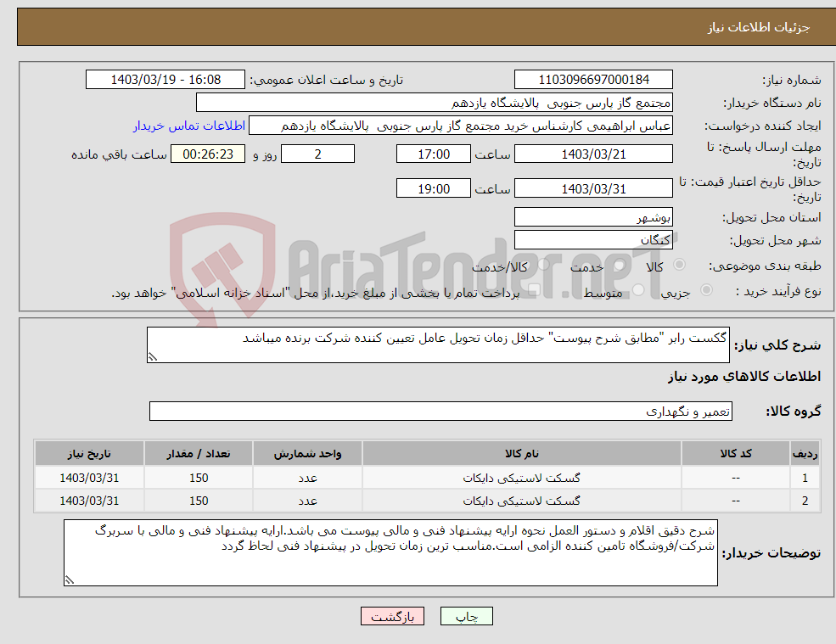Click resize handle of شرح کلی نیاز textarea
The height and width of the screenshot is (644, 836).
point(153,357)
